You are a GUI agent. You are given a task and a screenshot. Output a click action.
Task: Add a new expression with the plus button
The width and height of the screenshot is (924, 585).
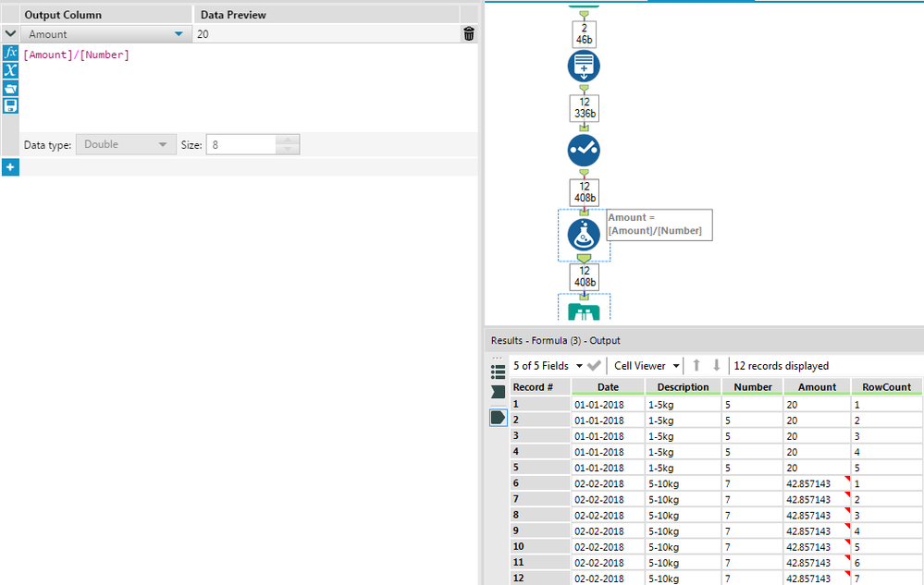pyautogui.click(x=10, y=167)
